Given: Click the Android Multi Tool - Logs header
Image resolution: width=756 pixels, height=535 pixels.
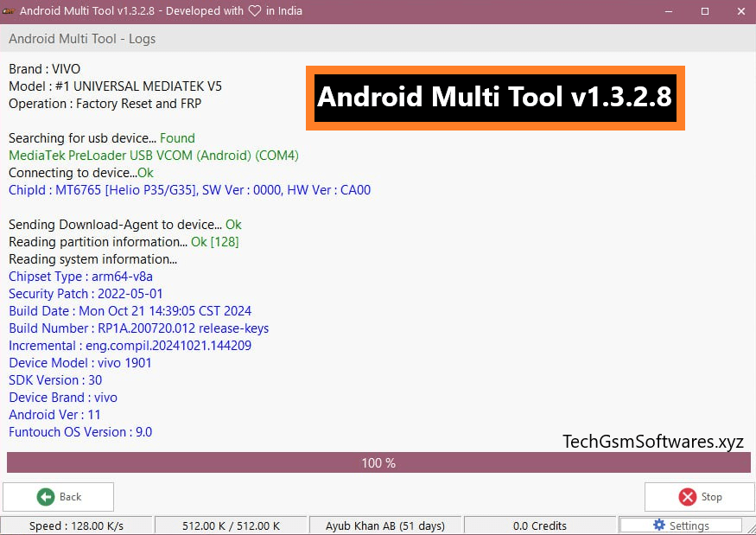Looking at the screenshot, I should coord(82,39).
